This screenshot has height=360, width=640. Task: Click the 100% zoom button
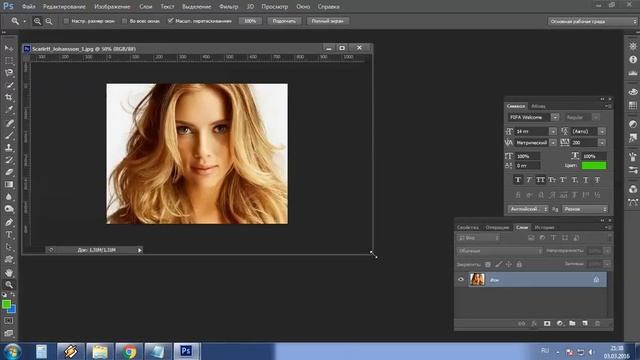coord(250,21)
